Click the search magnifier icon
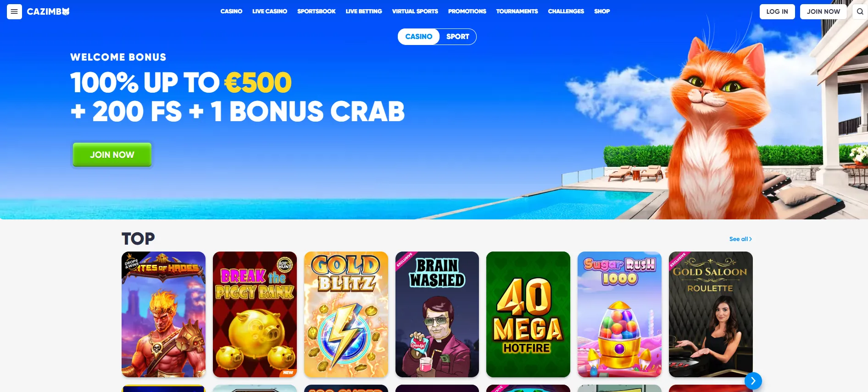Image resolution: width=868 pixels, height=392 pixels. click(860, 11)
